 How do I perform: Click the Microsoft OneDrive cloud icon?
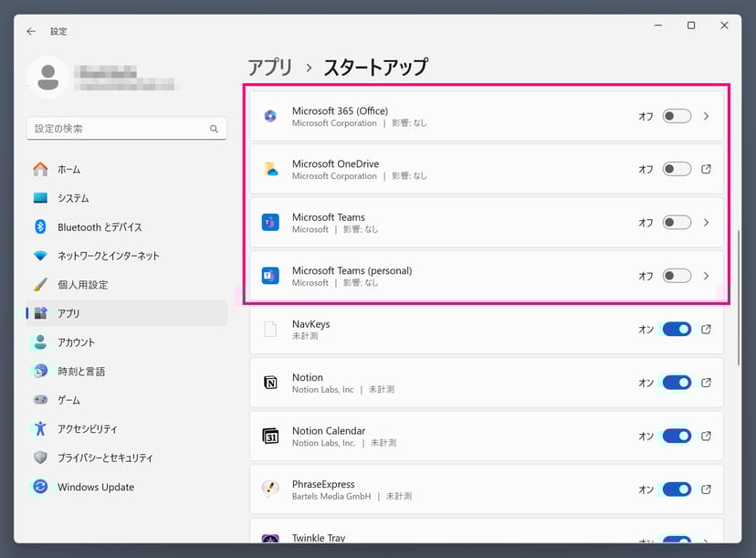click(270, 169)
